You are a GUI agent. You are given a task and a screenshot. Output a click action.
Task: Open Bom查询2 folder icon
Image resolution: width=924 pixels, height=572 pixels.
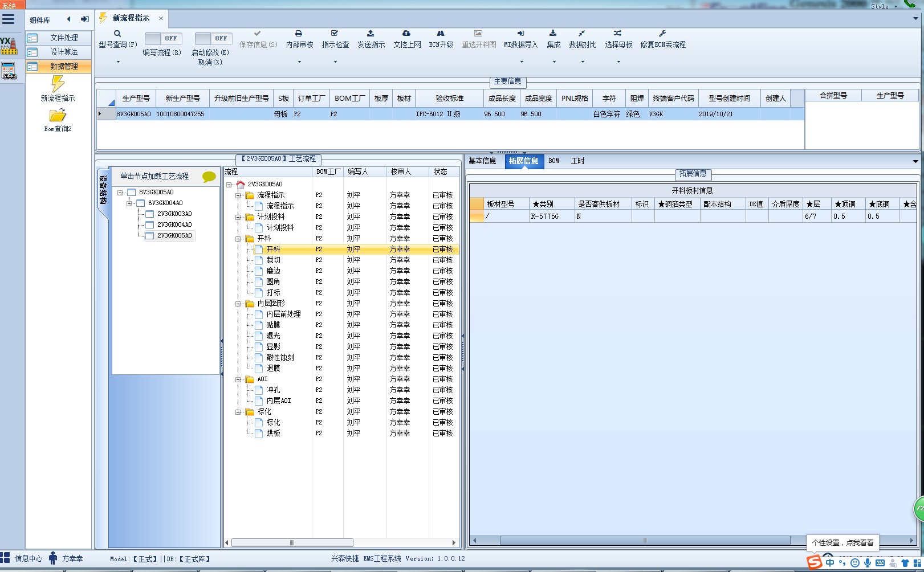point(58,116)
